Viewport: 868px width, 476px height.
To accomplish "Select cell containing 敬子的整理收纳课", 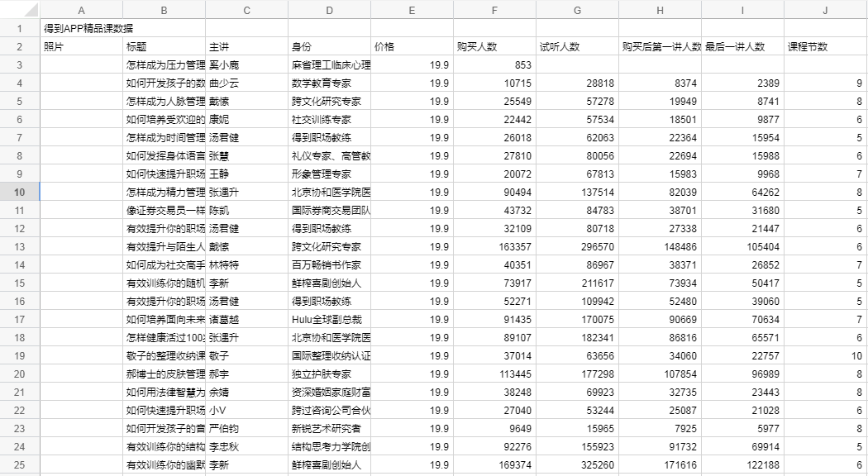I will pyautogui.click(x=164, y=356).
